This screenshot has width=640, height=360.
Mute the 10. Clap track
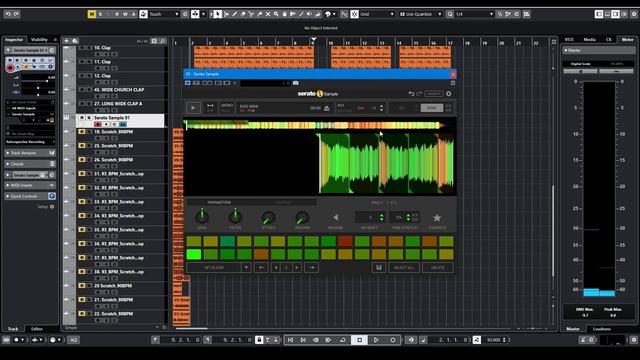(x=82, y=48)
